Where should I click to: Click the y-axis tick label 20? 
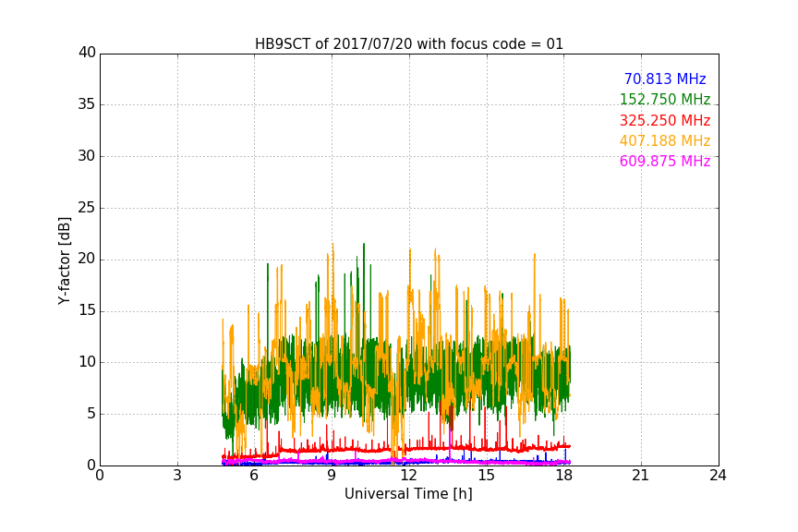coord(87,259)
